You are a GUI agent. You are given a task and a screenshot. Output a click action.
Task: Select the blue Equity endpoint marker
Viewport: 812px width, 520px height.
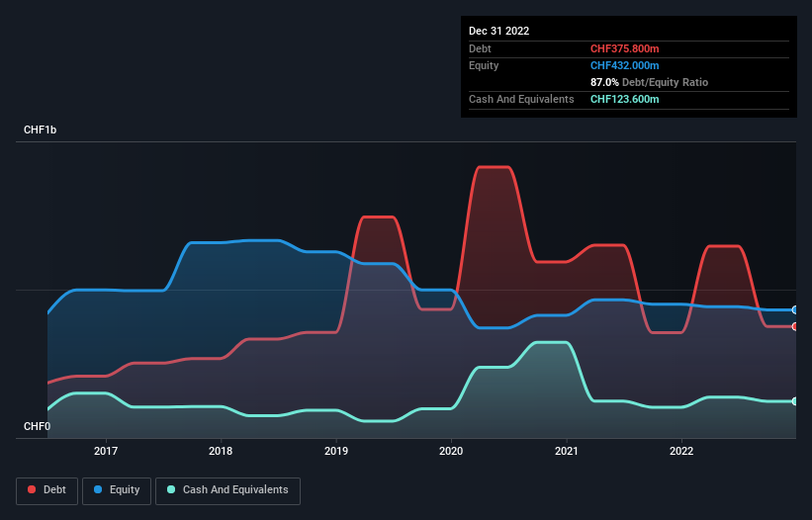tap(795, 310)
